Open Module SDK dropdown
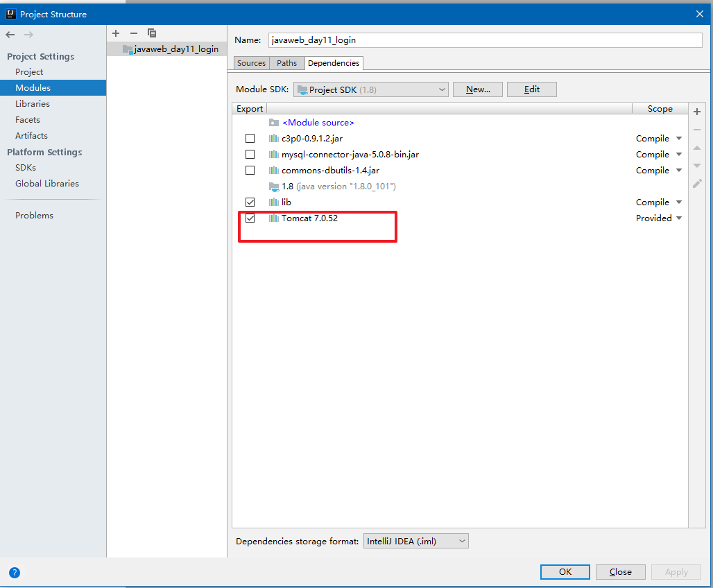This screenshot has width=713, height=588. [371, 89]
